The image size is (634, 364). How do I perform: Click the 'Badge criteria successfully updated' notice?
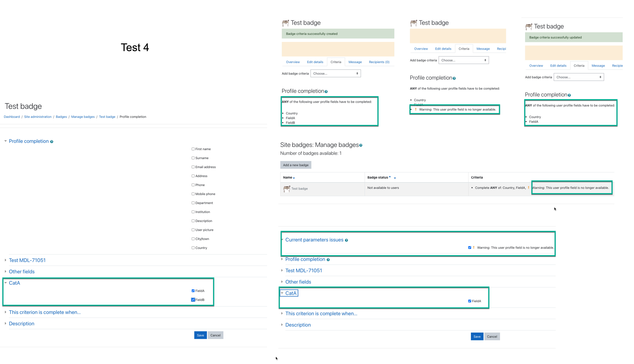(x=574, y=37)
